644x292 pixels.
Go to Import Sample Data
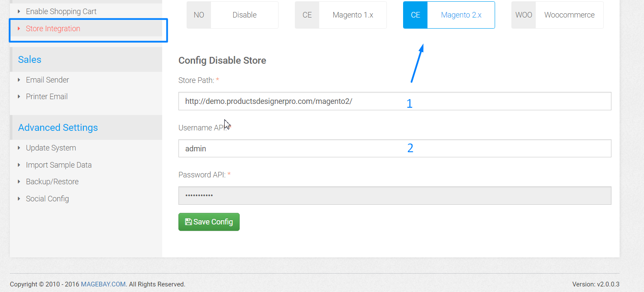point(59,165)
